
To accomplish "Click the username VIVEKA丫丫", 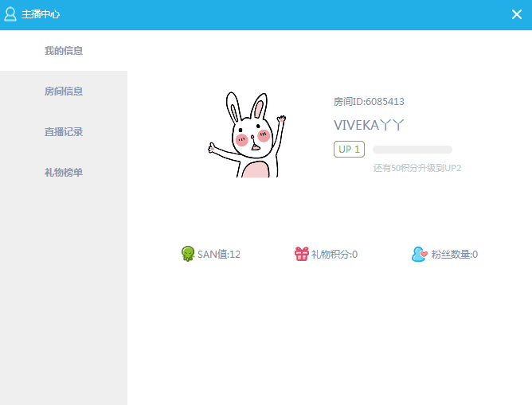I will coord(369,125).
